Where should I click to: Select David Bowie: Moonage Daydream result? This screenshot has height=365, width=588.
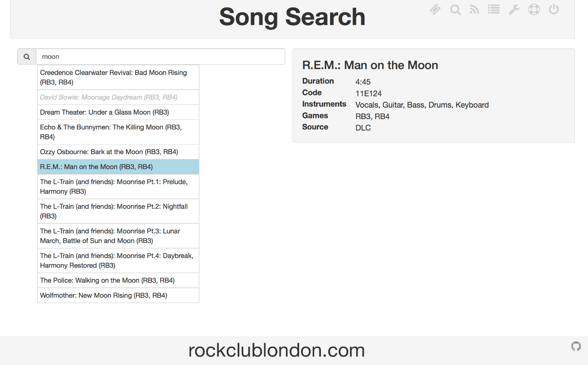pyautogui.click(x=118, y=97)
